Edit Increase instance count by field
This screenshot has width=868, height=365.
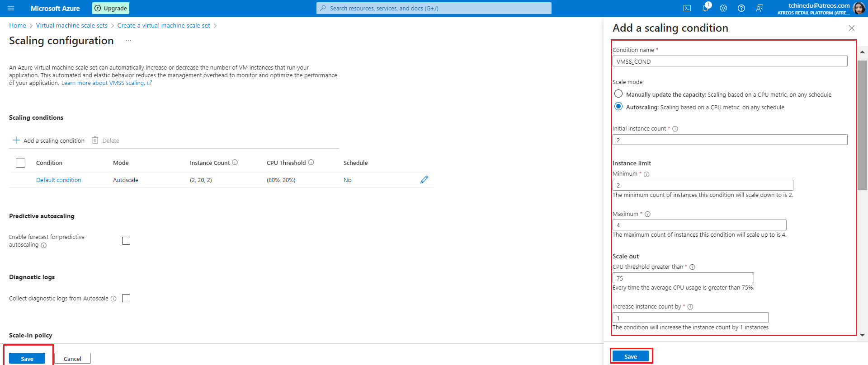pos(690,318)
